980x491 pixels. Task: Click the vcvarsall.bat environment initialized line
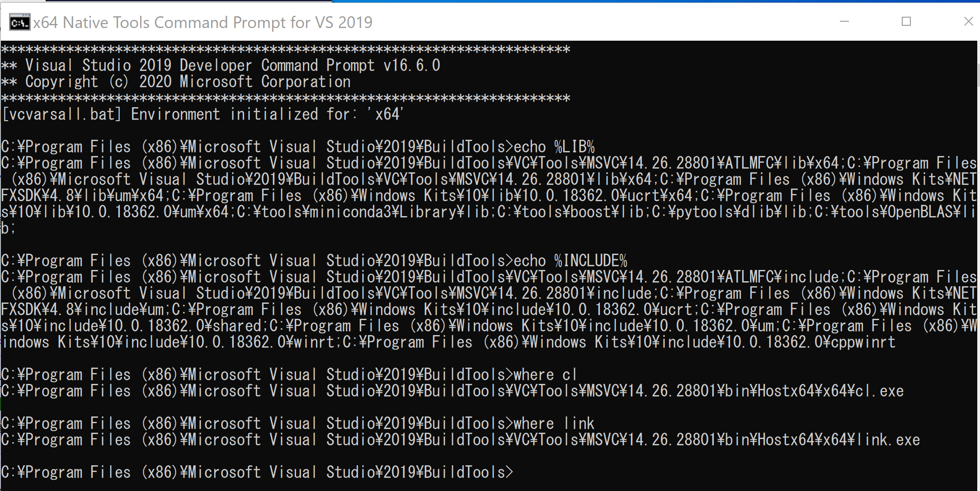(203, 114)
